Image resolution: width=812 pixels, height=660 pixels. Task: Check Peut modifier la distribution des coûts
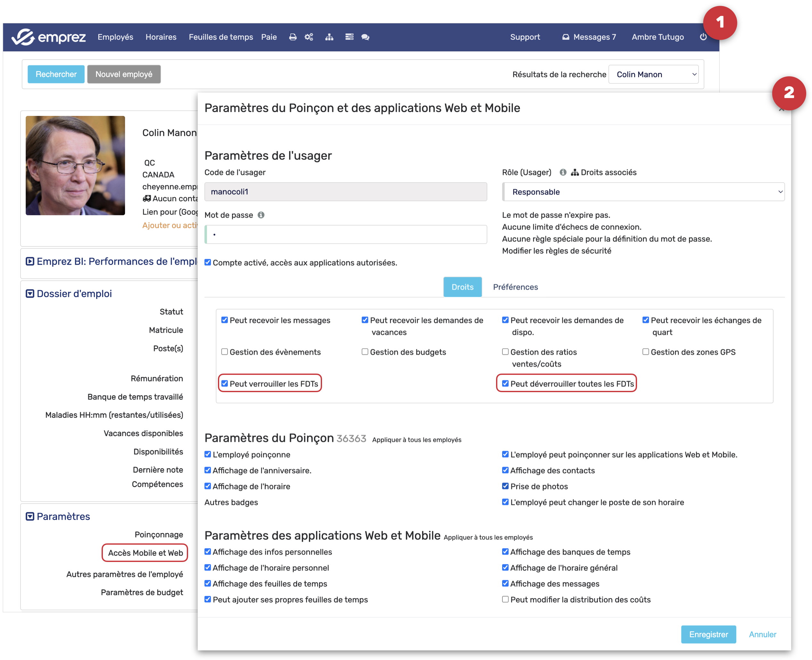pos(505,599)
